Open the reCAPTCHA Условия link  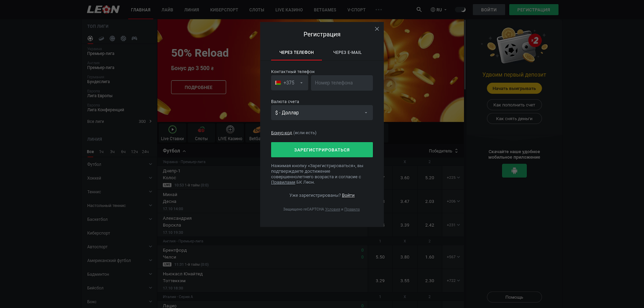(332, 209)
